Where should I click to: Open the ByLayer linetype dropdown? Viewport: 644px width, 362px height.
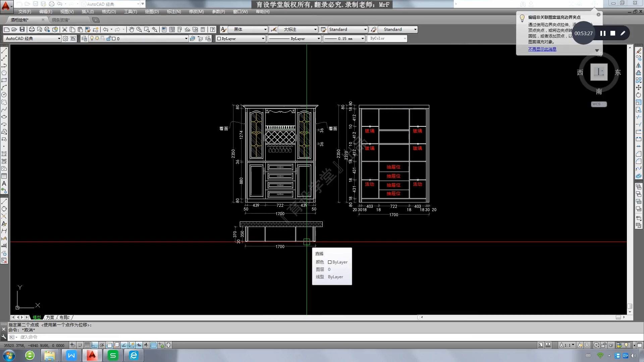tap(294, 39)
